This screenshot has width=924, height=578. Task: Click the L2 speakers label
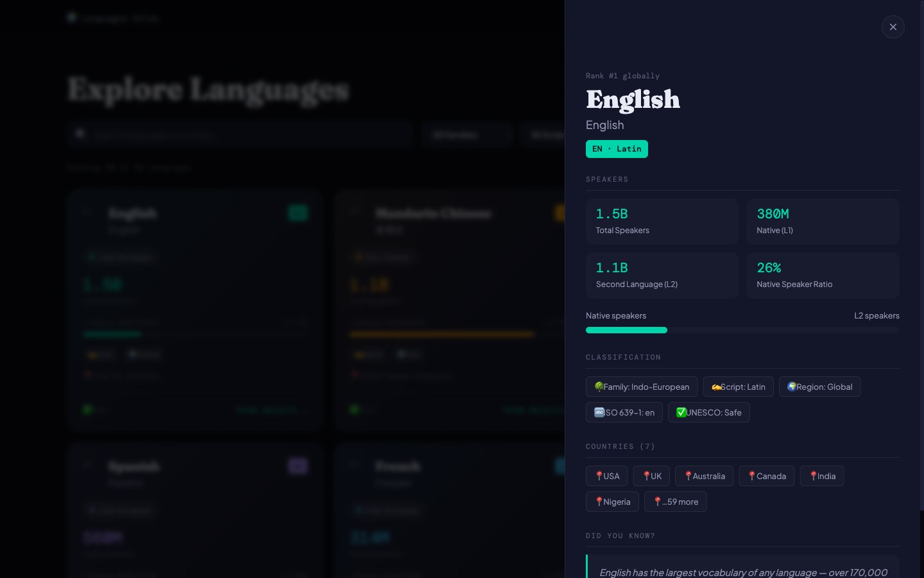click(x=877, y=315)
